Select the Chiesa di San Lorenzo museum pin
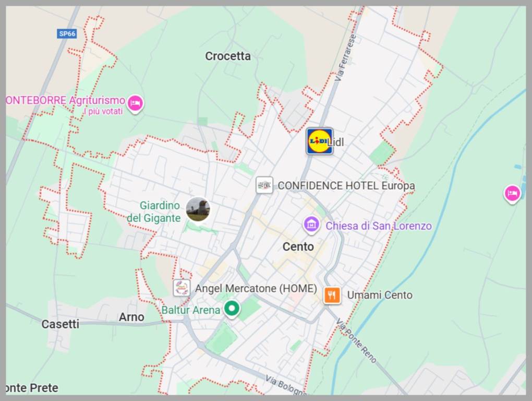 [x=311, y=225]
